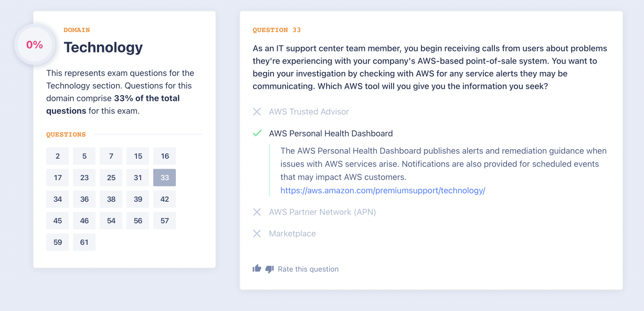The height and width of the screenshot is (311, 644).
Task: Select the Marketplace answer option
Action: click(292, 233)
